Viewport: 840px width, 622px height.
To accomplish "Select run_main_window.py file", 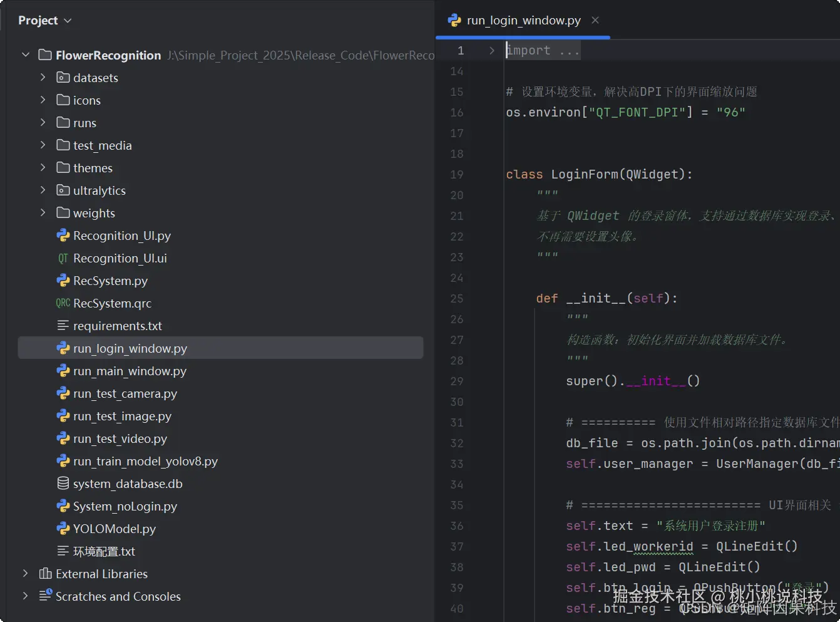I will click(130, 371).
